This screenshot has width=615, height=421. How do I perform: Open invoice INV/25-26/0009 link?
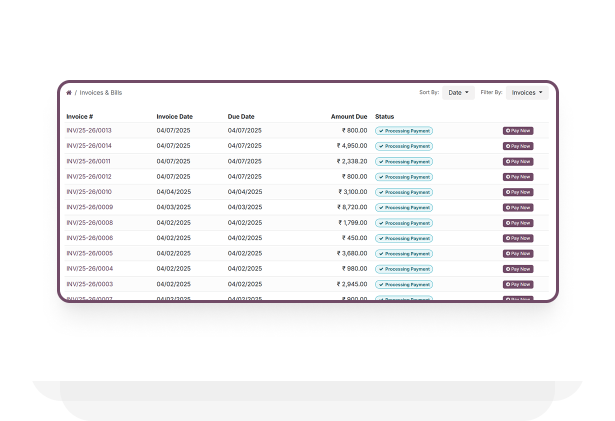pos(89,207)
